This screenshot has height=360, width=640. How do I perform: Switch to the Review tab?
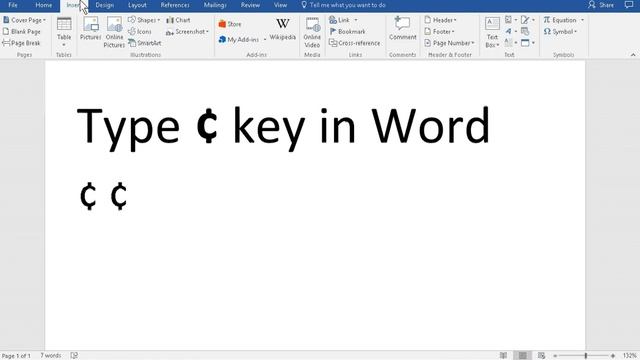coord(250,5)
